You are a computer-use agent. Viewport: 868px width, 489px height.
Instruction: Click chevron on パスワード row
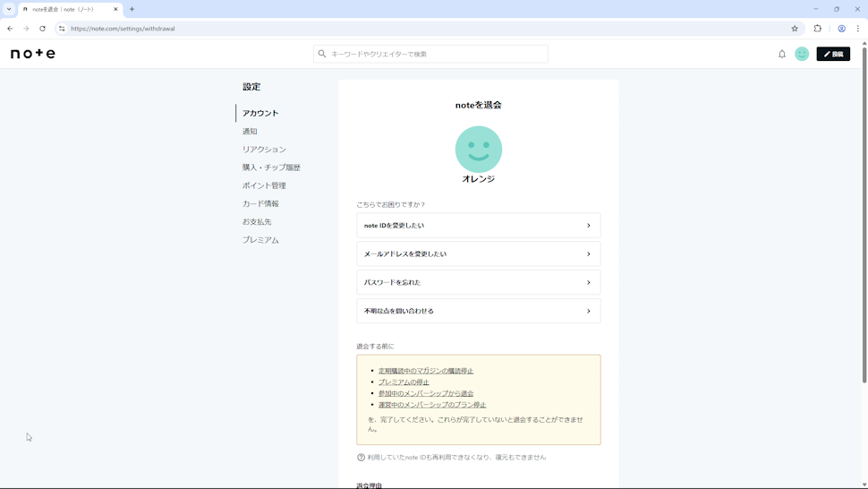click(589, 282)
